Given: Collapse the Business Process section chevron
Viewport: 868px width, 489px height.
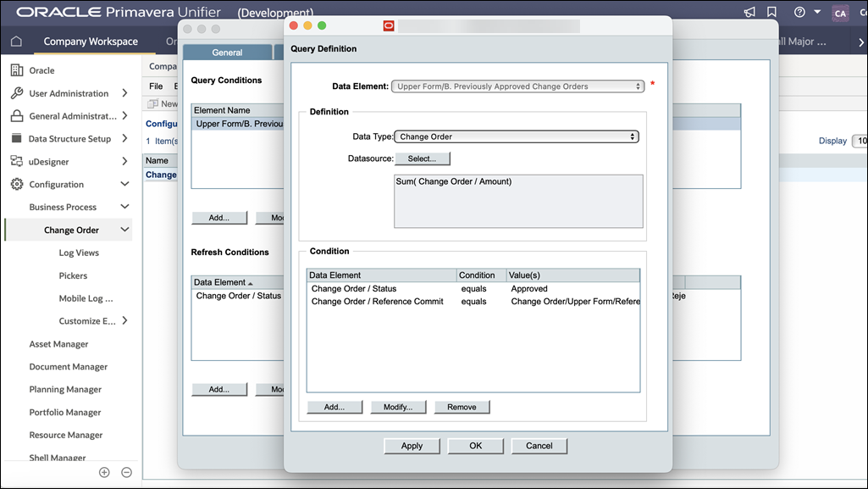Looking at the screenshot, I should 125,206.
